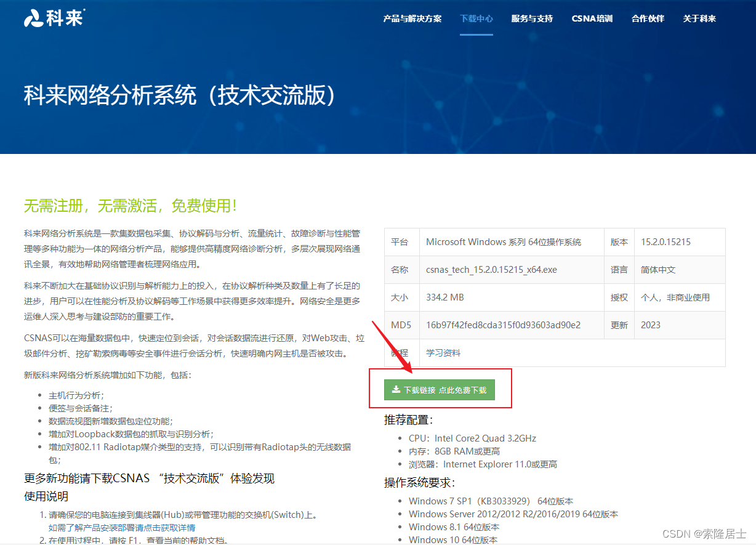The width and height of the screenshot is (756, 545).
Task: Select the update year 2023
Action: 651,325
